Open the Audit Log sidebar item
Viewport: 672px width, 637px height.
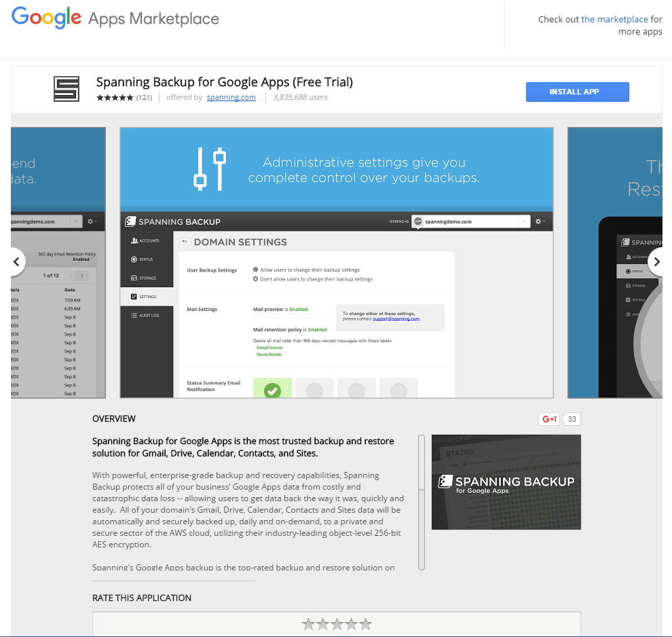click(147, 315)
